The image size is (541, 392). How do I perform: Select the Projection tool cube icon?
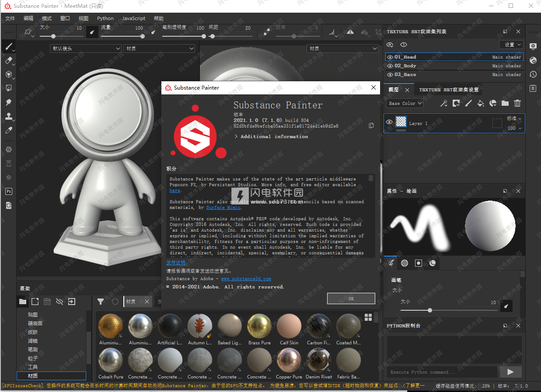click(8, 74)
